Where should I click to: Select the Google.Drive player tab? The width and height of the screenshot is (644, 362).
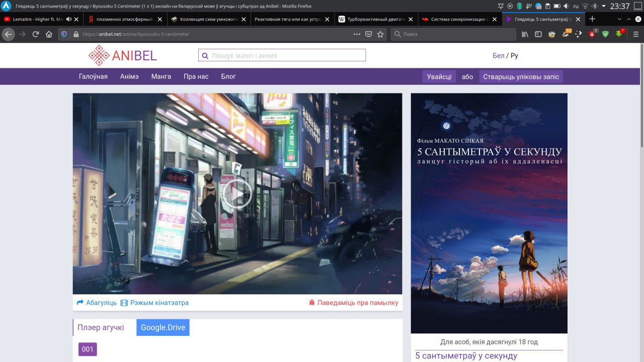click(x=163, y=327)
